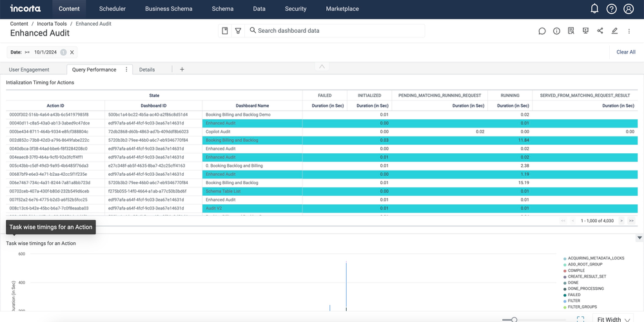Click the magnifier search icon

(x=253, y=30)
